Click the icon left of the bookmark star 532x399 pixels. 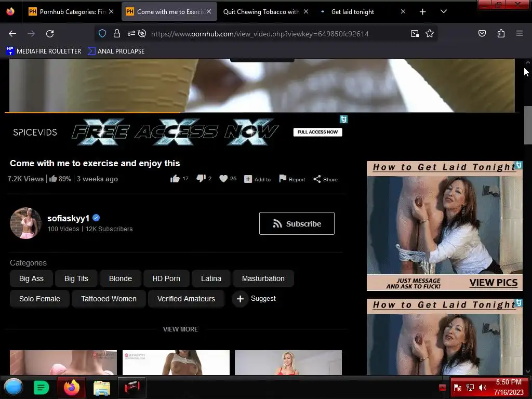click(415, 33)
